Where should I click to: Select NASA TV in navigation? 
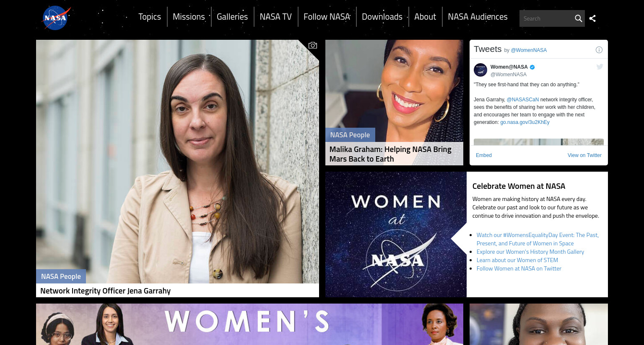pos(275,17)
